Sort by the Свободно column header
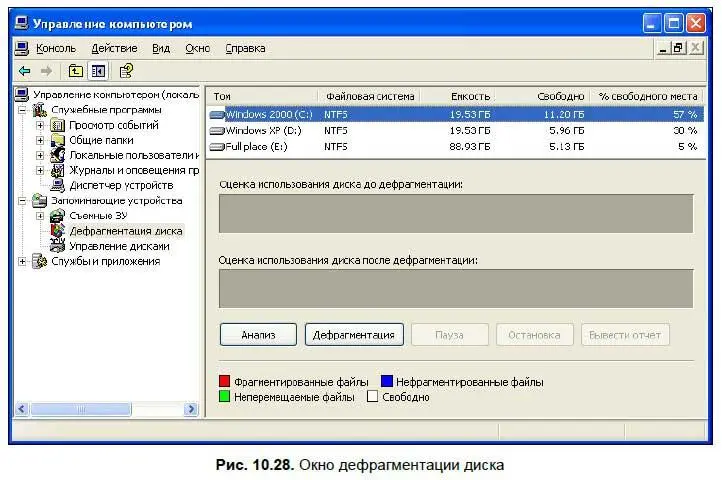The image size is (722, 480). coord(542,96)
